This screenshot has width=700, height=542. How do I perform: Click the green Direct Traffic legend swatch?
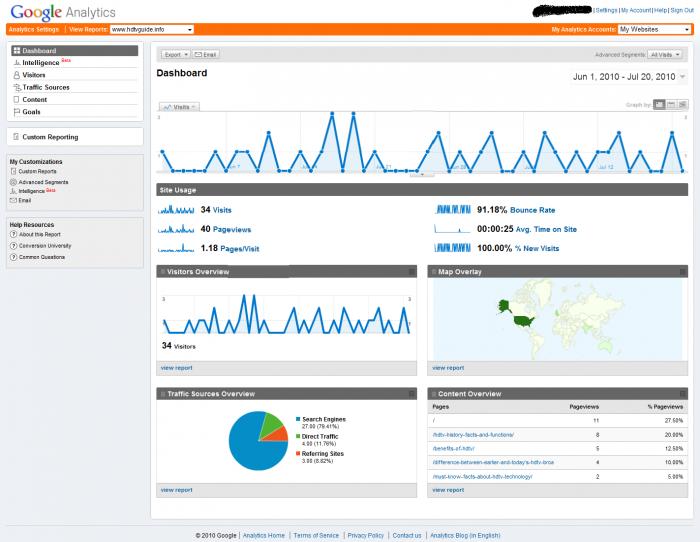298,436
